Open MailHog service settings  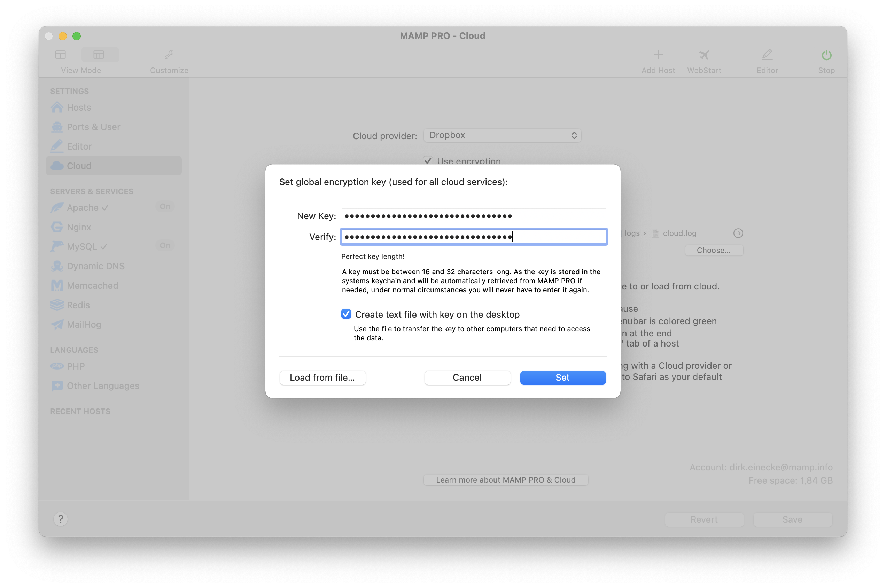(x=83, y=324)
